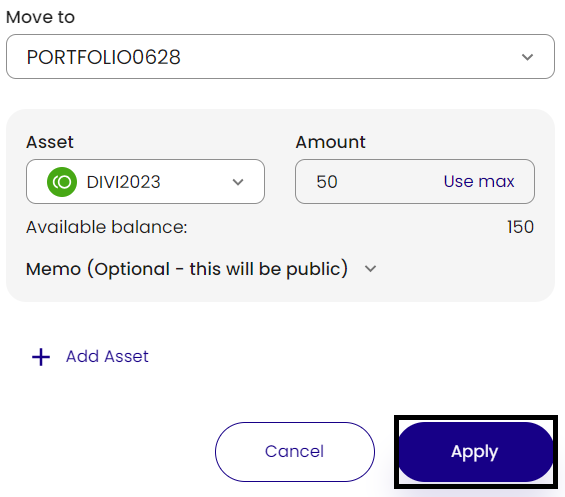Screen dimensions: 565x497
Task: Click the Available balance label
Action: click(107, 227)
